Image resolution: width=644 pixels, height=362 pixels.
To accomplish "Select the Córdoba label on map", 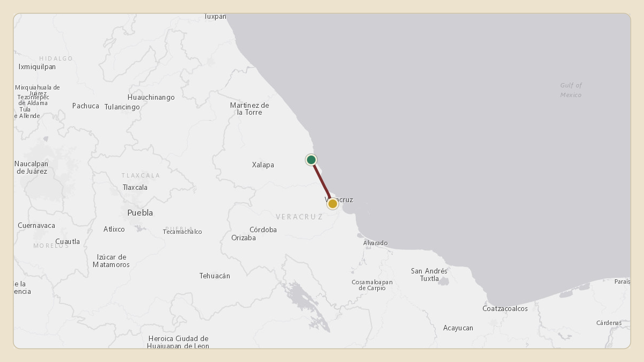I will pos(263,230).
